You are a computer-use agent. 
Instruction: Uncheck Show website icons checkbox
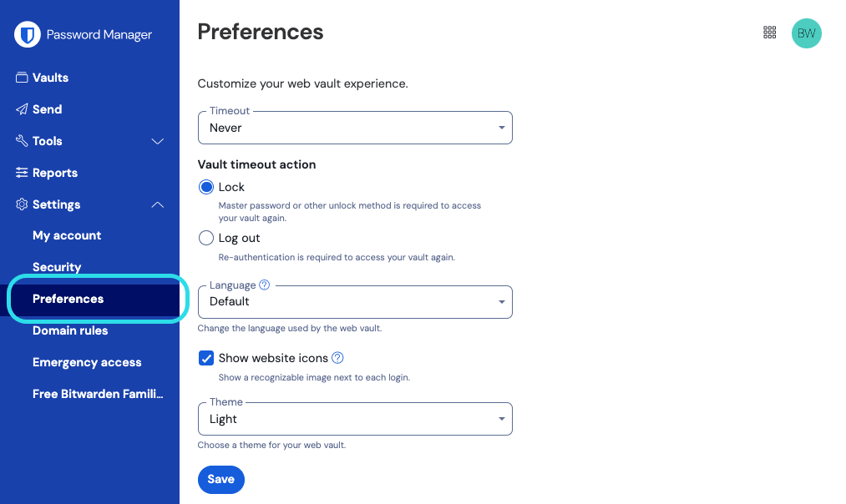pyautogui.click(x=206, y=358)
